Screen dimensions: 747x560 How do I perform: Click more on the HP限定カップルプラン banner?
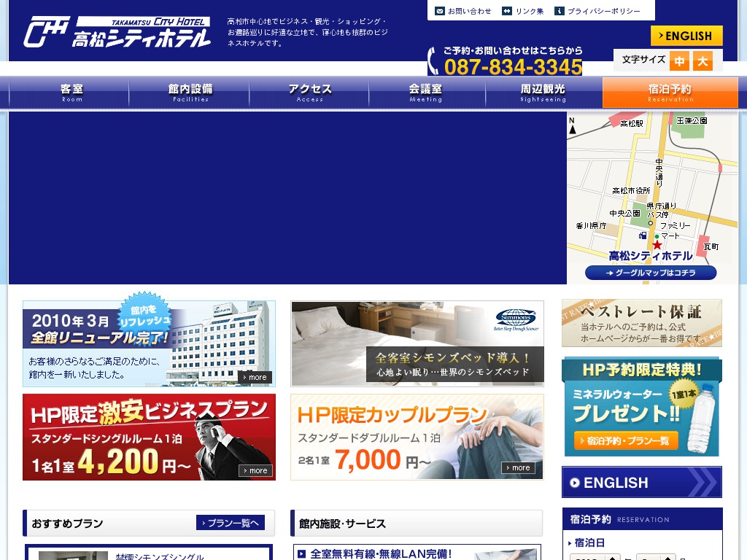(x=518, y=467)
